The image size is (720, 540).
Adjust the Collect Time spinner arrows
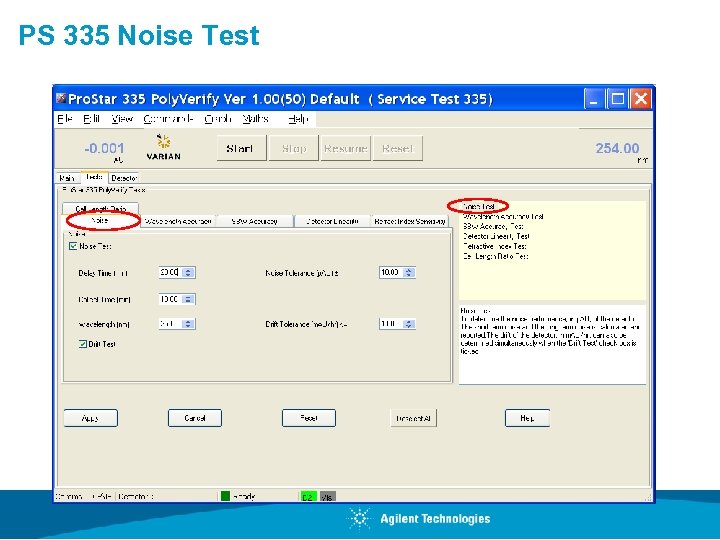click(x=188, y=299)
